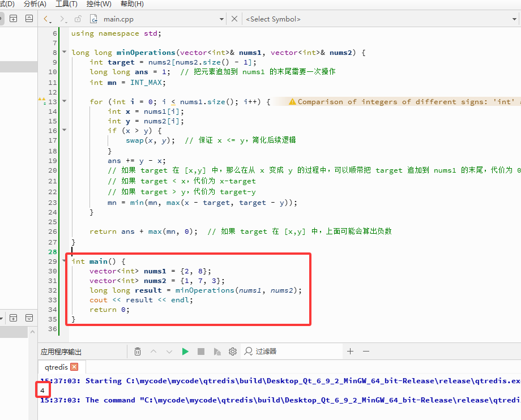The width and height of the screenshot is (521, 420).
Task: Clear application output with trash icon
Action: point(138,352)
